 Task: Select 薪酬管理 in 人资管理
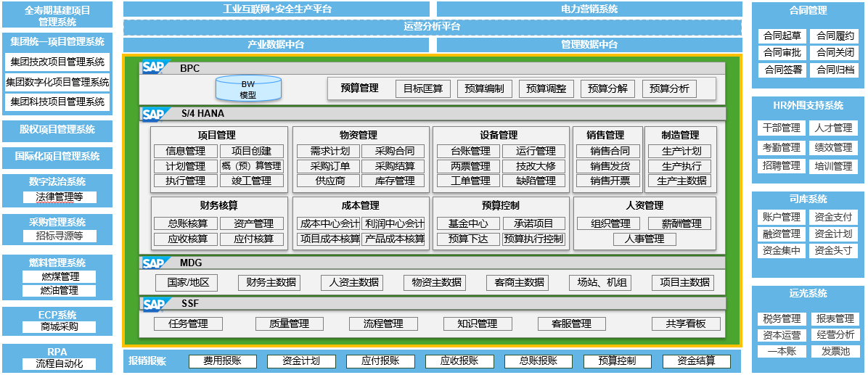click(681, 223)
